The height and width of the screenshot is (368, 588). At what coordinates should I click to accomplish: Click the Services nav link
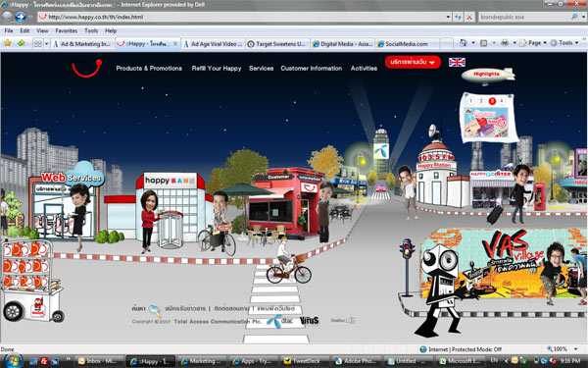coord(261,69)
